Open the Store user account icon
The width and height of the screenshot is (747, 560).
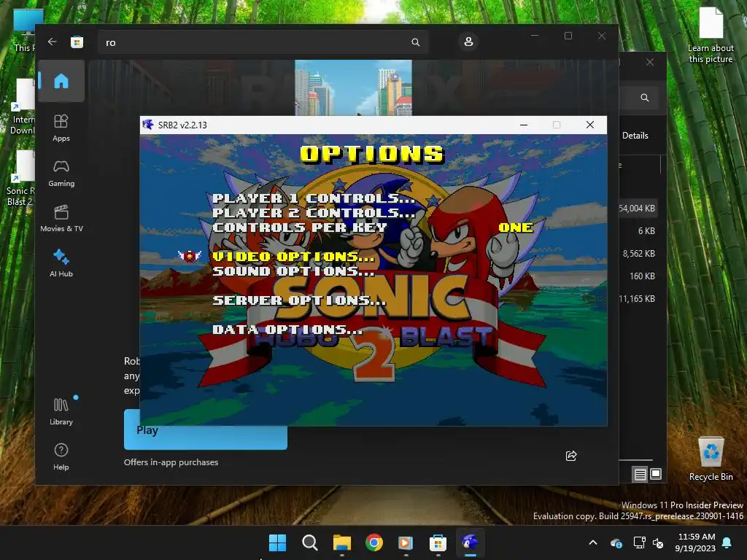[468, 42]
